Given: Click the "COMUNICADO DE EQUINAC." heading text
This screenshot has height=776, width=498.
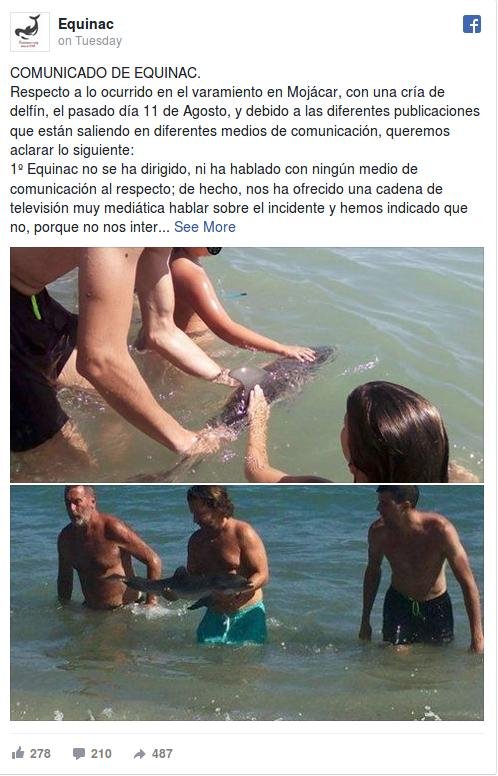Looking at the screenshot, I should click(x=105, y=73).
